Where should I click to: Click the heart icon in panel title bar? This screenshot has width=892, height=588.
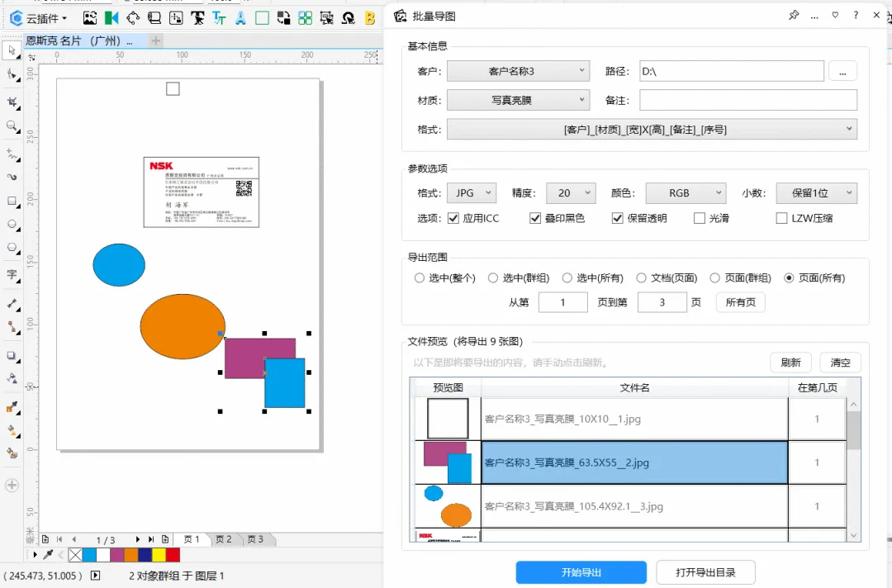835,16
